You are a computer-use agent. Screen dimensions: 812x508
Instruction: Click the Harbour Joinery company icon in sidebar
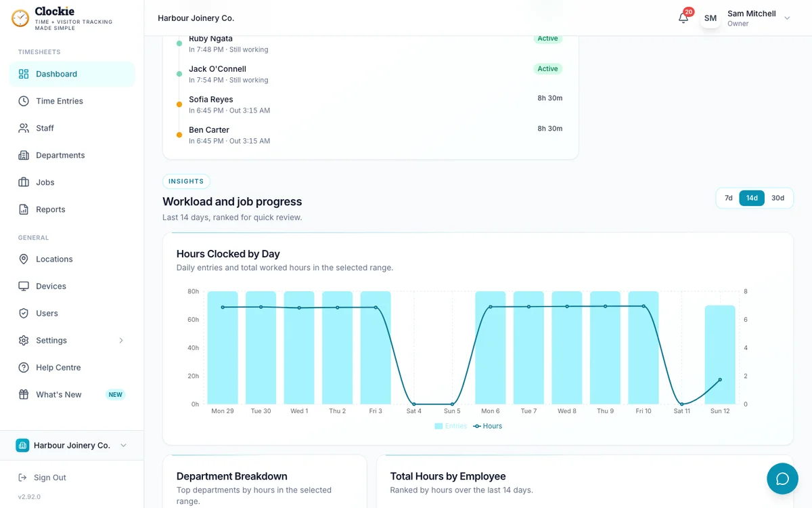click(22, 445)
